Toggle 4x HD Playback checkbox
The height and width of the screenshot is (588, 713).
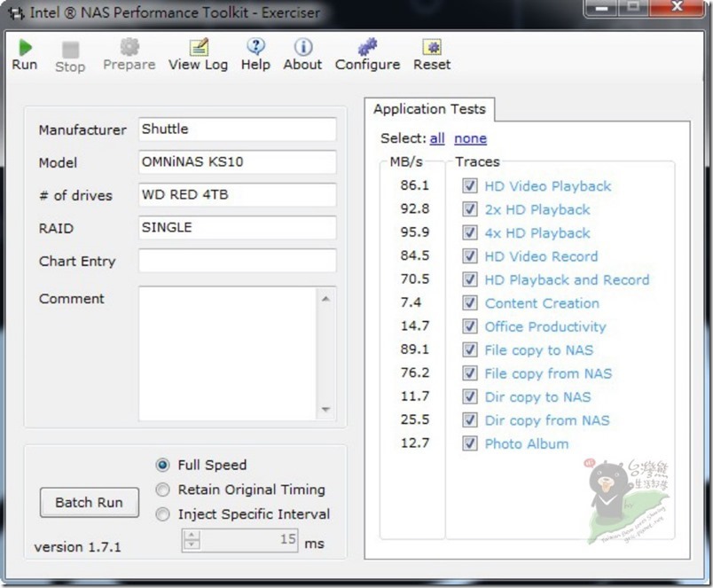[x=470, y=232]
